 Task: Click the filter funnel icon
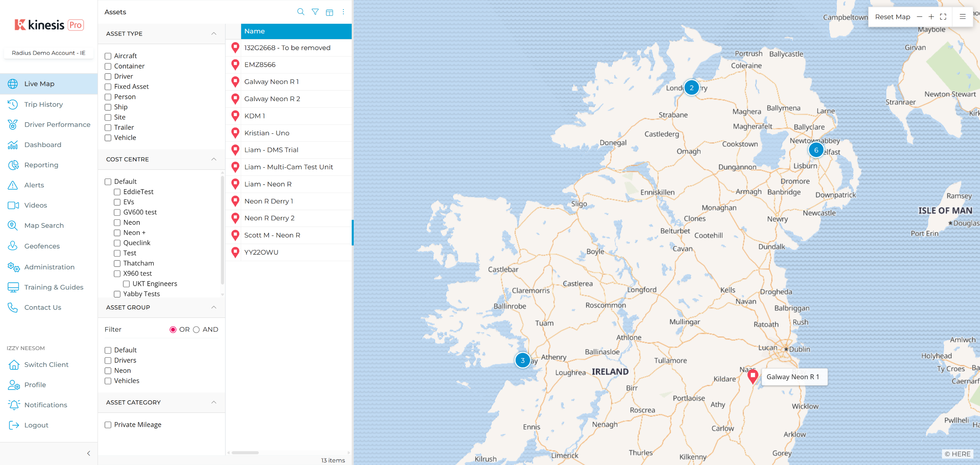(x=315, y=12)
